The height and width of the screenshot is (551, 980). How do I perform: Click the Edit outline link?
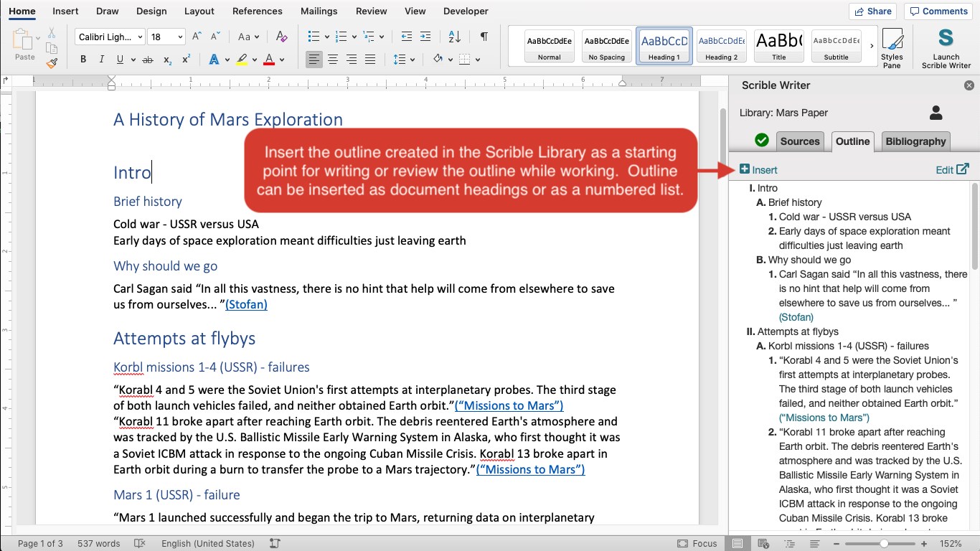click(x=952, y=170)
